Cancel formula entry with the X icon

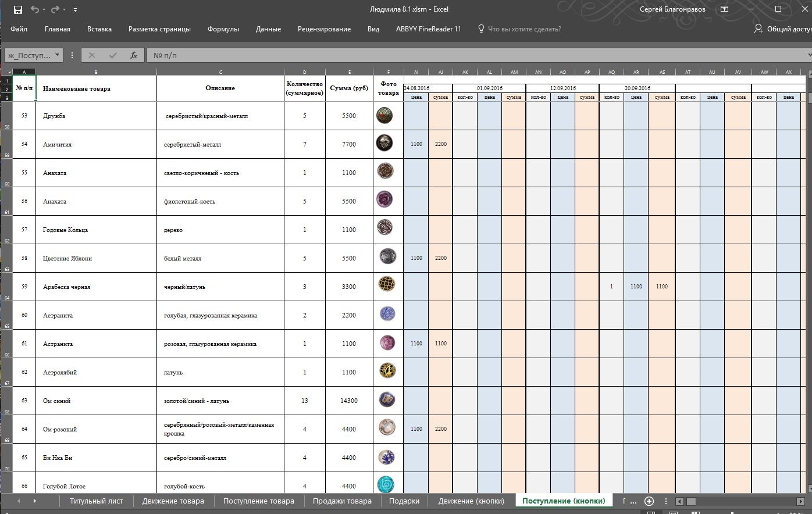coord(91,55)
